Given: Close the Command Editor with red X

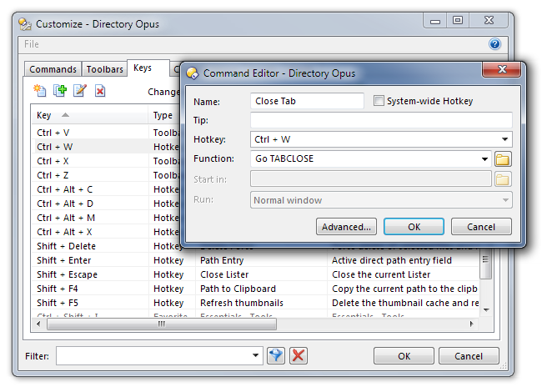Looking at the screenshot, I should (501, 69).
